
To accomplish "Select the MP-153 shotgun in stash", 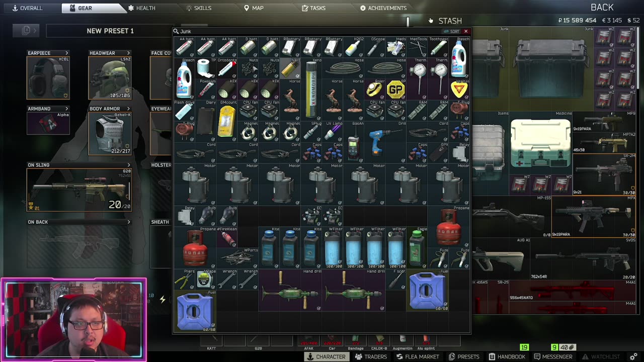I will point(512,217).
